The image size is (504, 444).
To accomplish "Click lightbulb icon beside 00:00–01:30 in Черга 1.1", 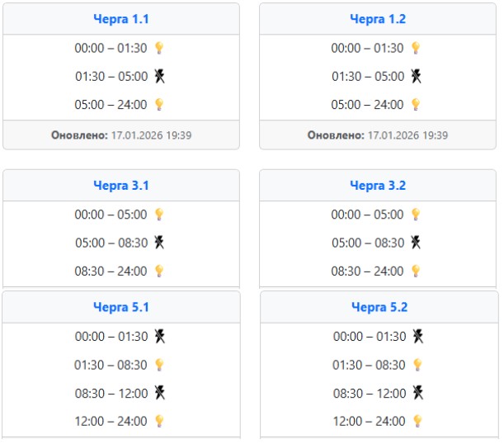I will coord(159,48).
